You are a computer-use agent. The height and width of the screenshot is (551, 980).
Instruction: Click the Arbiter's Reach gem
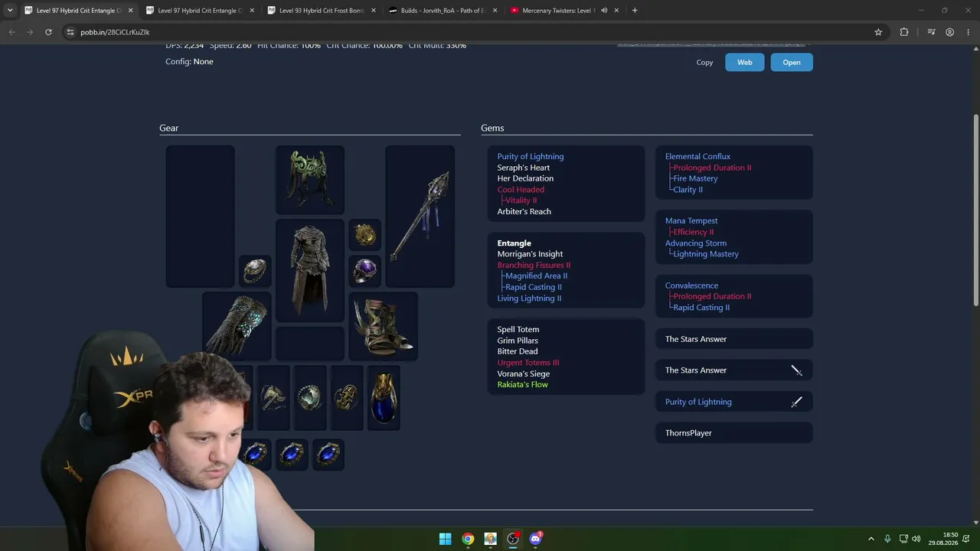524,212
